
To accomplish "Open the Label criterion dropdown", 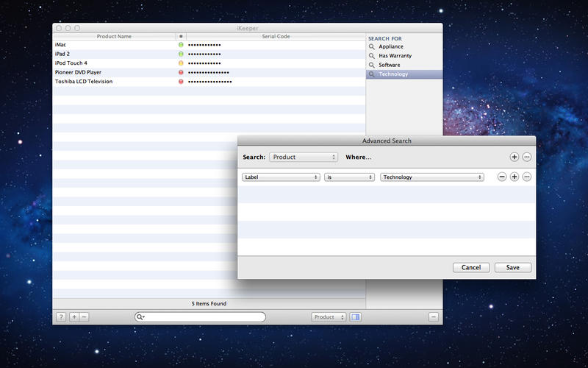I will point(281,177).
